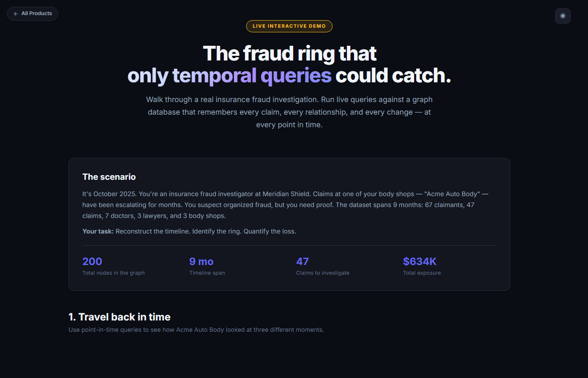Select the "9 mo" statistic
The width and height of the screenshot is (588, 378).
pos(201,262)
